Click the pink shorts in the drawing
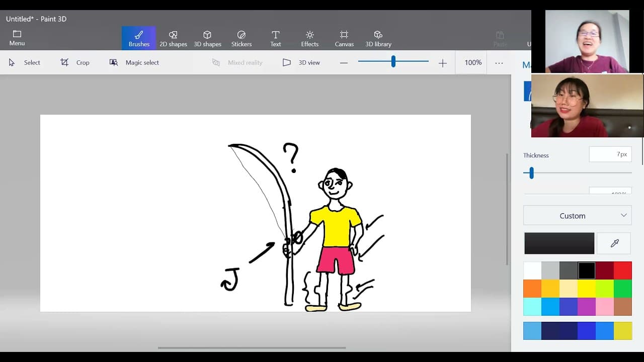 [x=336, y=260]
